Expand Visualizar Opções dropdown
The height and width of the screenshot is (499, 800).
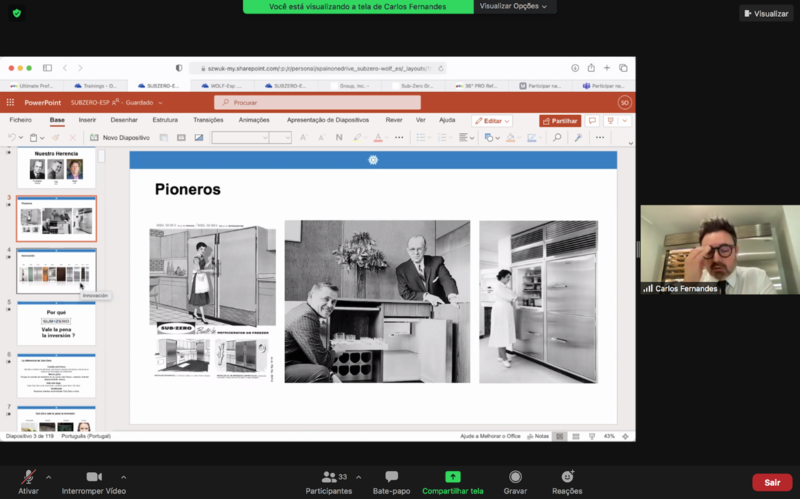coord(513,6)
